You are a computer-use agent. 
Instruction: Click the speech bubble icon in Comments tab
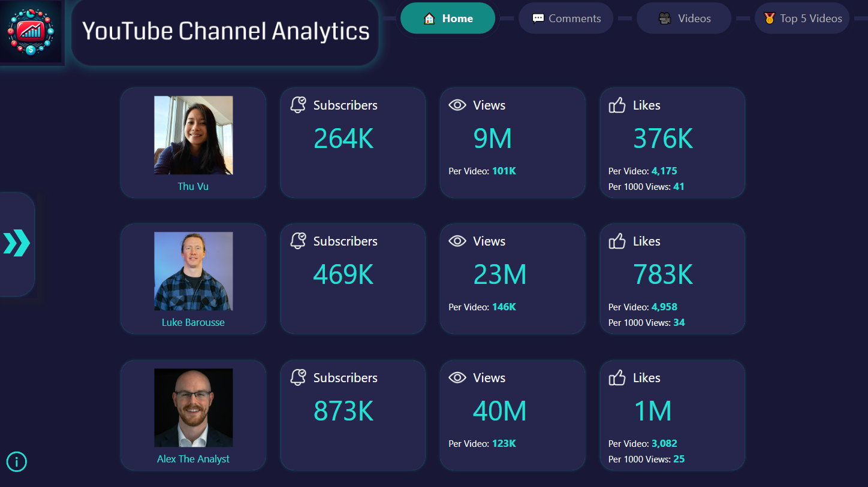tap(538, 19)
